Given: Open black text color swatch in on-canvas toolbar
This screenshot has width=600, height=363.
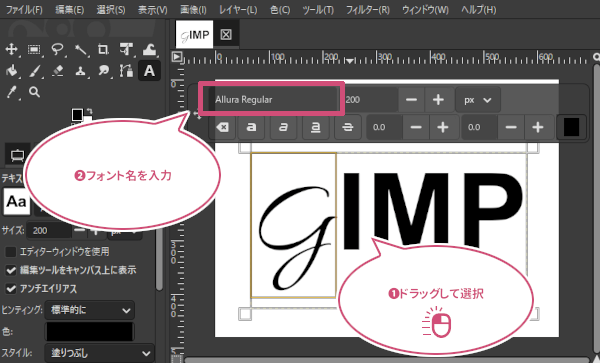Looking at the screenshot, I should pyautogui.click(x=571, y=127).
